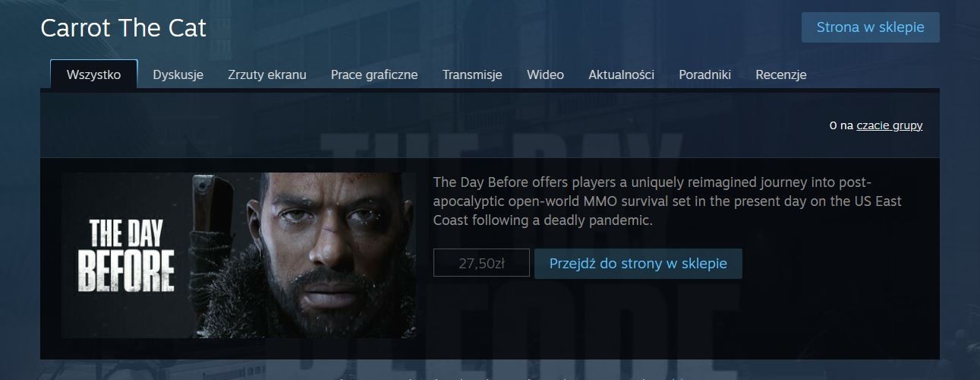Open the Wideo tab
This screenshot has height=380, width=980.
click(x=545, y=74)
